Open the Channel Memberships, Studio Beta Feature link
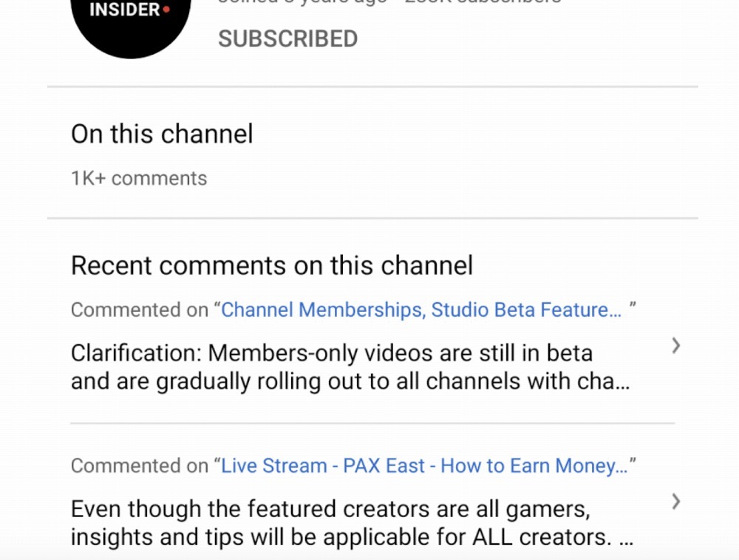 point(421,310)
